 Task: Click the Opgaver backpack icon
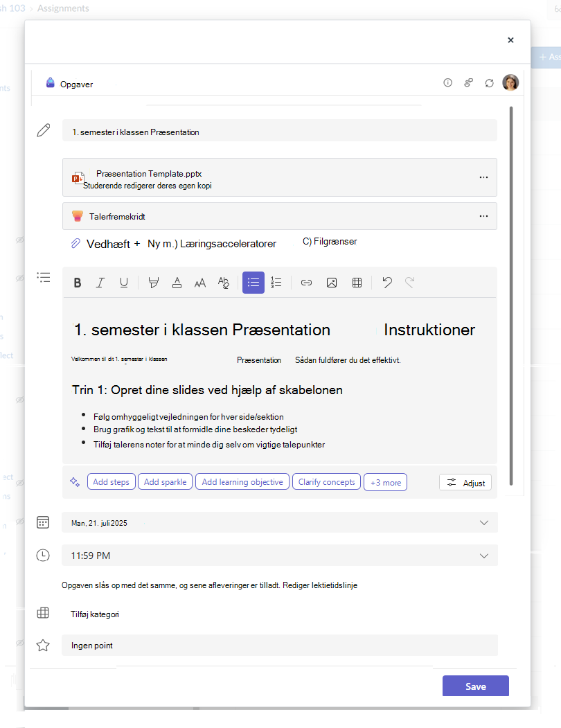point(50,83)
